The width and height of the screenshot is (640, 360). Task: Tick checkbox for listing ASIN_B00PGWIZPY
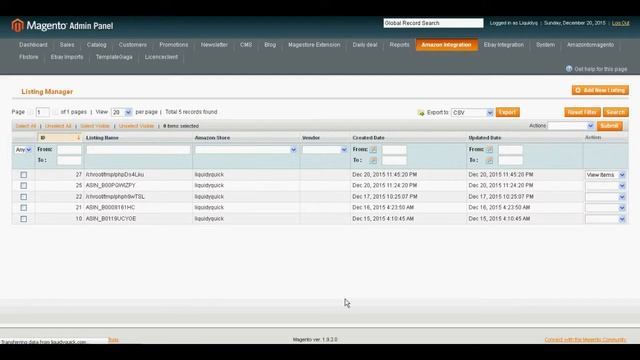(x=24, y=186)
